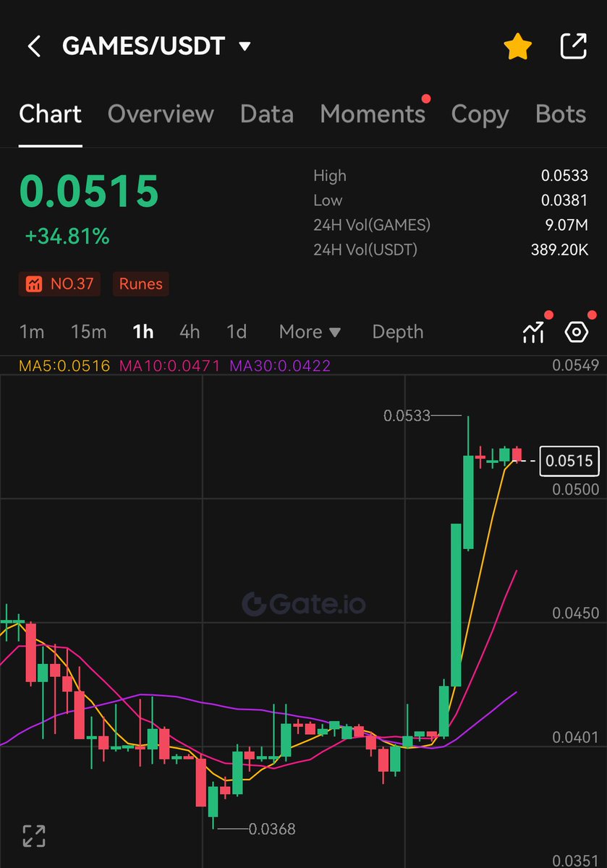The width and height of the screenshot is (607, 868).
Task: Select the GAMES/USDT pair title
Action: click(x=144, y=46)
